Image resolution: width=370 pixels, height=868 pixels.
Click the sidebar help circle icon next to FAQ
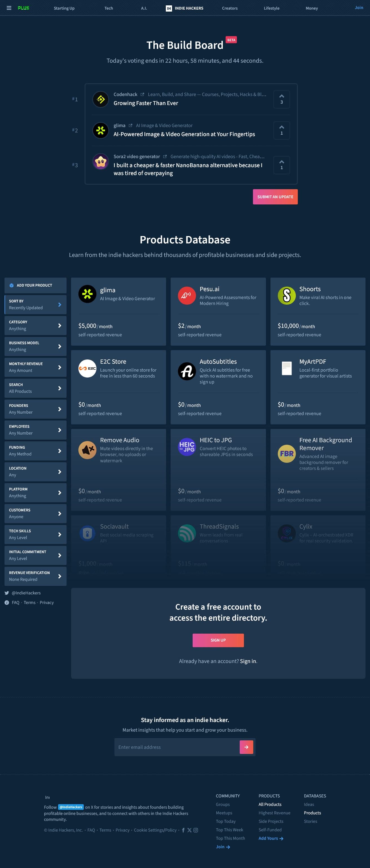pyautogui.click(x=7, y=603)
